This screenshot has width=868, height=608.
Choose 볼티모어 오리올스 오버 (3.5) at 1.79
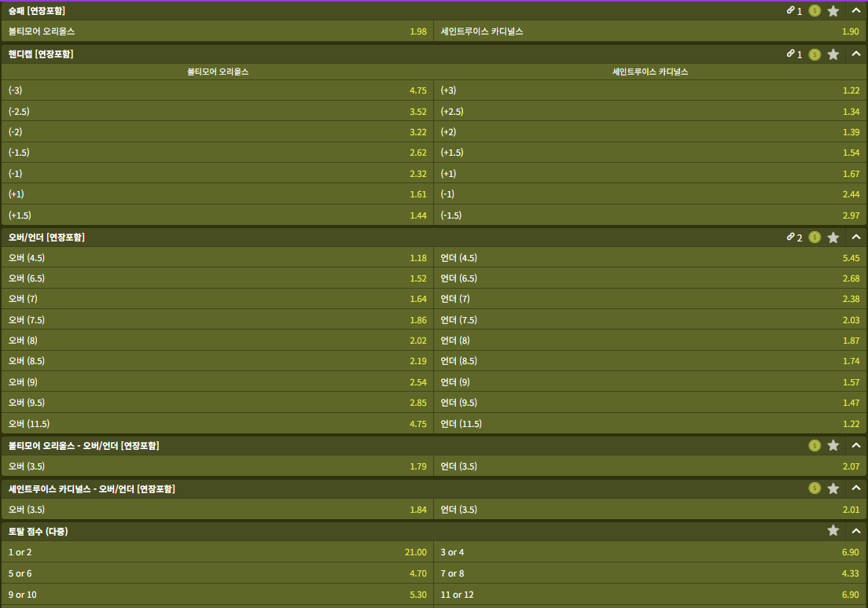click(x=218, y=466)
